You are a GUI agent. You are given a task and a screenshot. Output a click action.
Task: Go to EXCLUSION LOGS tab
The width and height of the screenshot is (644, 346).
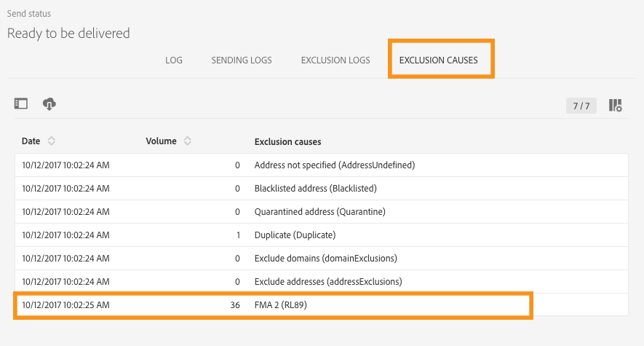pos(335,60)
